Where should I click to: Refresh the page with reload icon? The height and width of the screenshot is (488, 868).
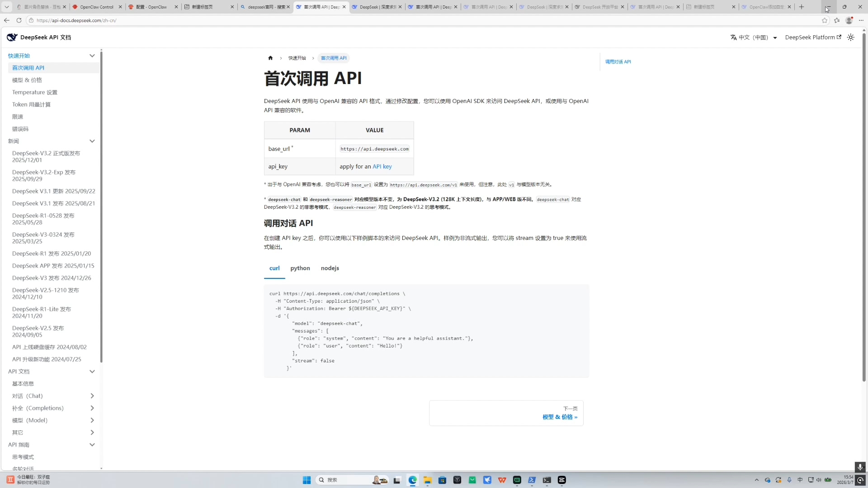(x=19, y=20)
